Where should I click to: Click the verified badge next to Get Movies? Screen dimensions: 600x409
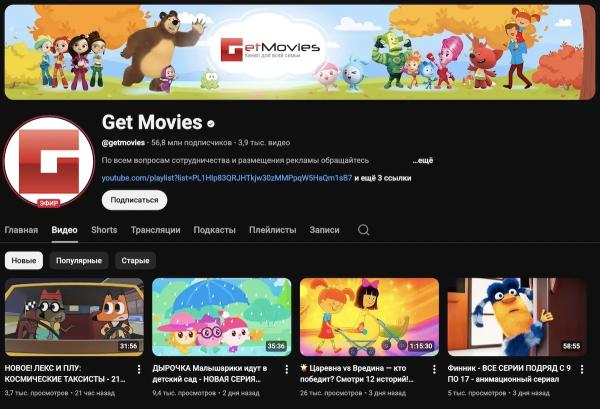click(211, 124)
